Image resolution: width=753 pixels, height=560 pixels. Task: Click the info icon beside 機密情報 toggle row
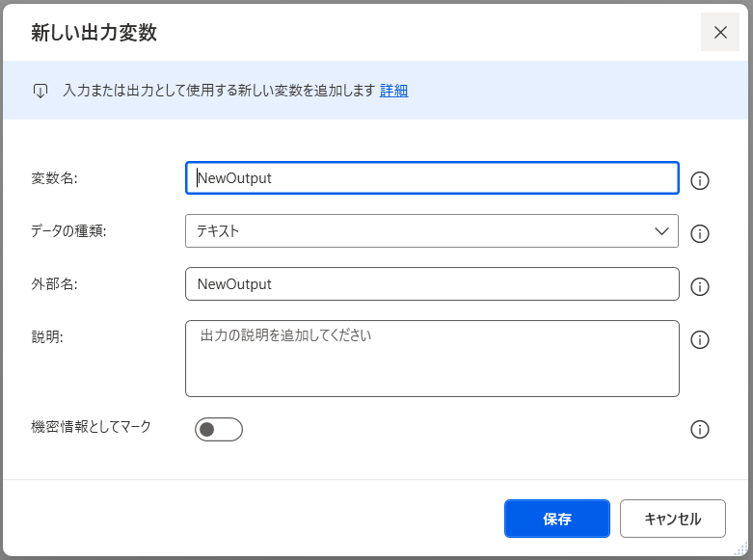click(x=701, y=430)
